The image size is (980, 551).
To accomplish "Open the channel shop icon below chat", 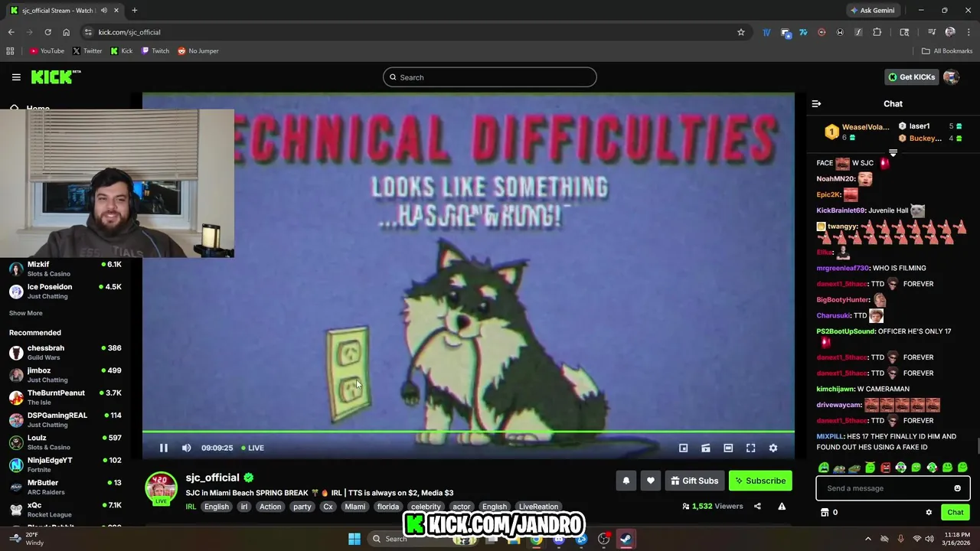I will pyautogui.click(x=825, y=512).
